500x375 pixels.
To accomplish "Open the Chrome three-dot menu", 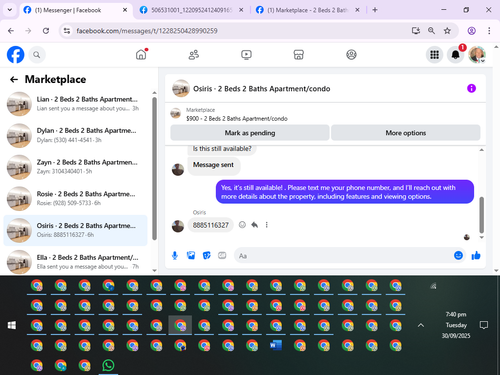I will click(489, 31).
